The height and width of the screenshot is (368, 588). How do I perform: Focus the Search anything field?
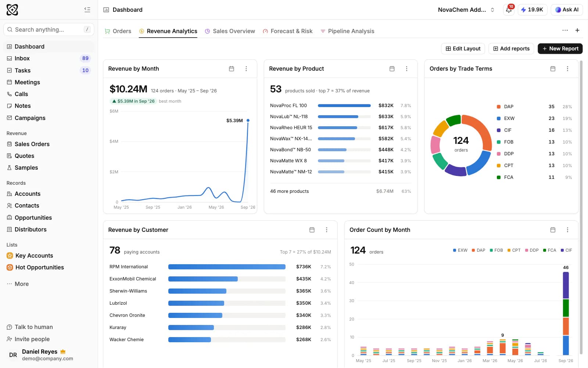click(x=49, y=29)
